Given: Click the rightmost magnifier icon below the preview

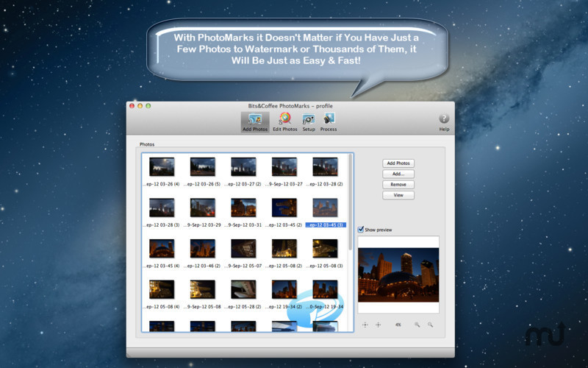Looking at the screenshot, I should coord(430,325).
